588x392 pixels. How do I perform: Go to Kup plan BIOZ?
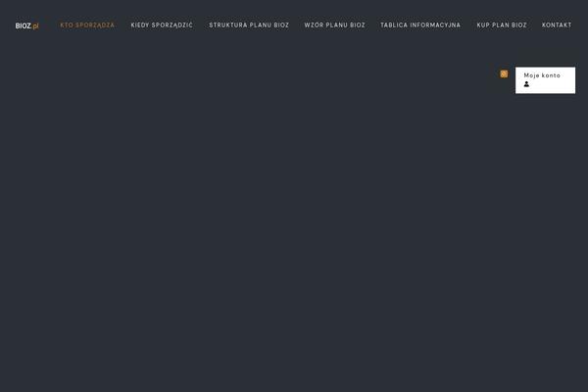pyautogui.click(x=502, y=25)
